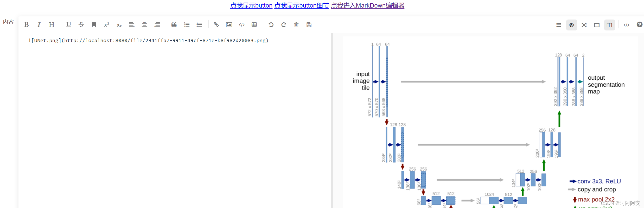The image size is (644, 208).
Task: Insert a code block from the left toolbar
Action: pos(242,25)
